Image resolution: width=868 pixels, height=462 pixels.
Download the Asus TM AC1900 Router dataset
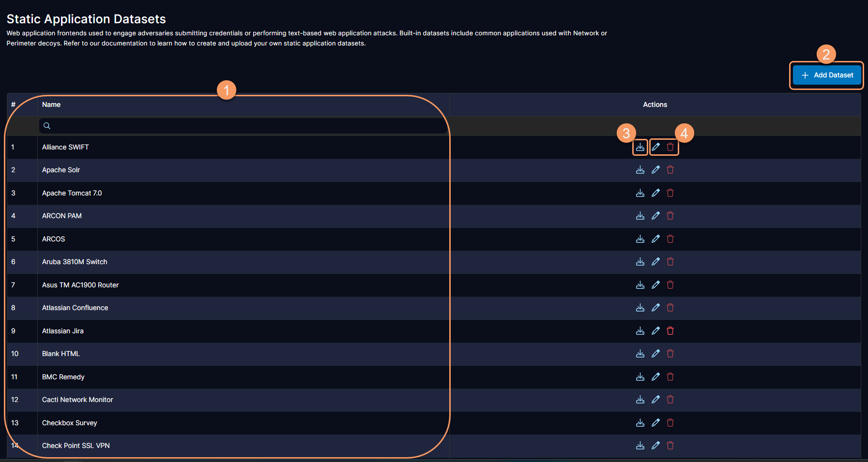[640, 285]
